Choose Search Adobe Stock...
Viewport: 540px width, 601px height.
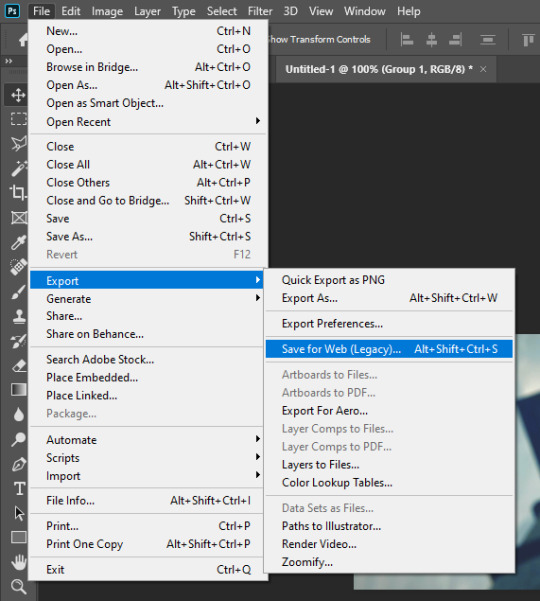[x=147, y=359]
